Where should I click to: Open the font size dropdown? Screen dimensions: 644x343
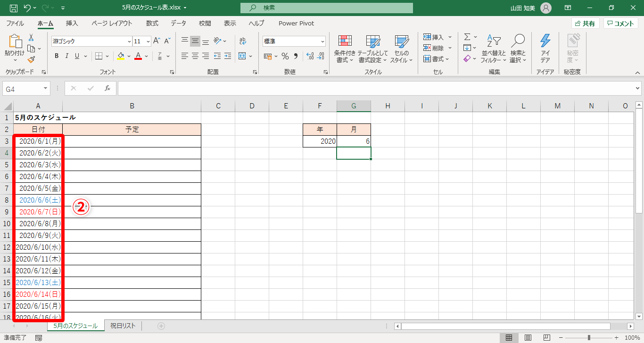click(x=148, y=41)
